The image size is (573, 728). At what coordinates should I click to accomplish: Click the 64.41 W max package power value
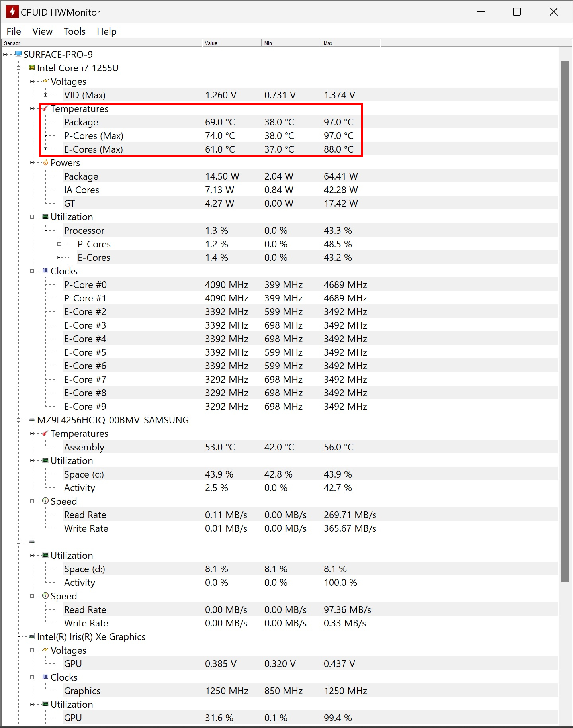[x=340, y=176]
